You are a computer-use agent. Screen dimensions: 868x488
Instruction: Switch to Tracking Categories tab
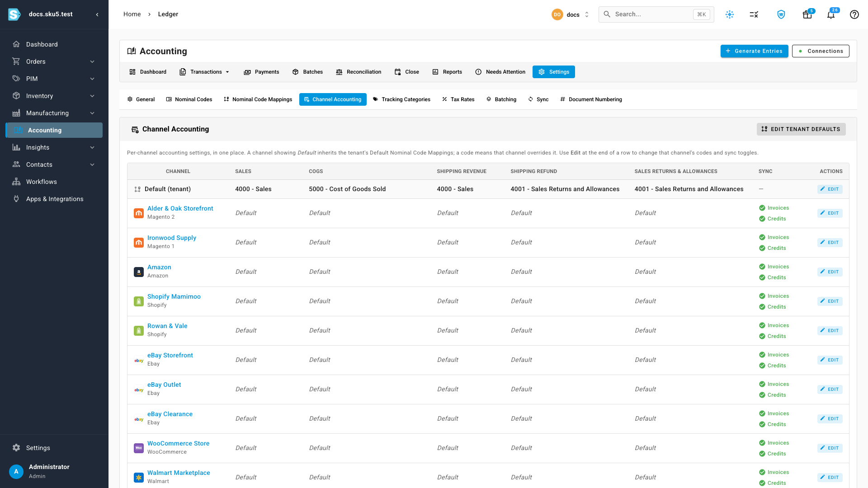[401, 99]
